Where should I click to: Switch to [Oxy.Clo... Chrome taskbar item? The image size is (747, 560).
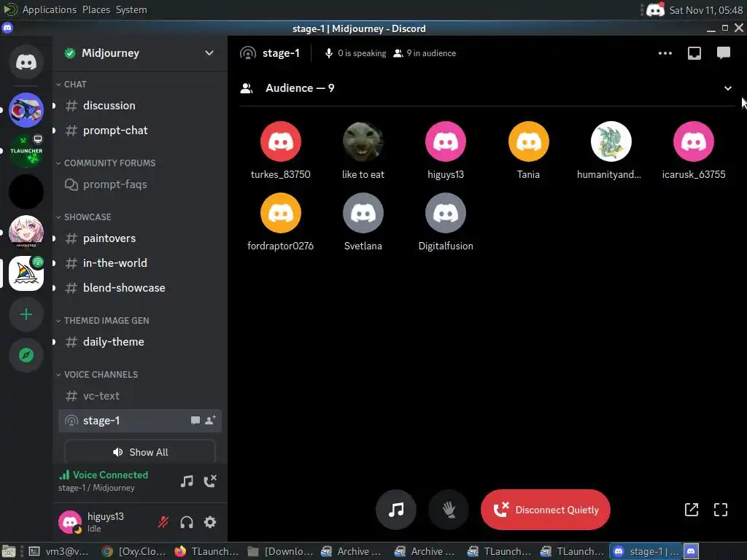pos(134,551)
